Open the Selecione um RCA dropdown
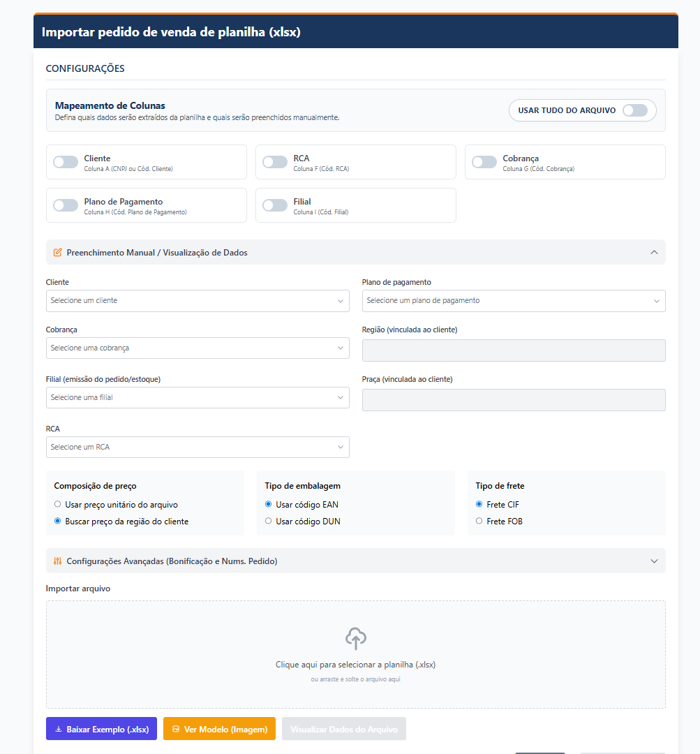The image size is (700, 754). [198, 447]
